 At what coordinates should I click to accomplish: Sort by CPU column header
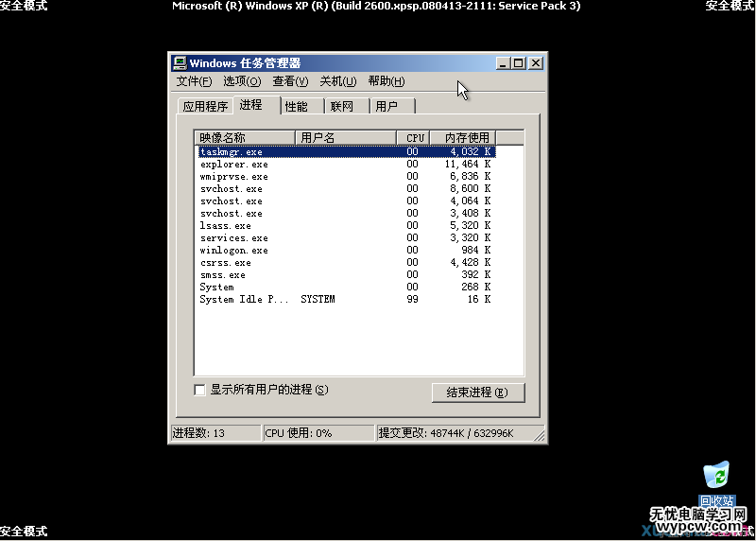tap(413, 137)
